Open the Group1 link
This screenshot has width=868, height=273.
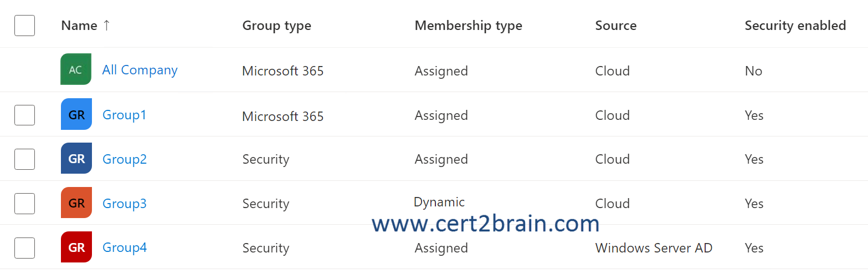[124, 115]
